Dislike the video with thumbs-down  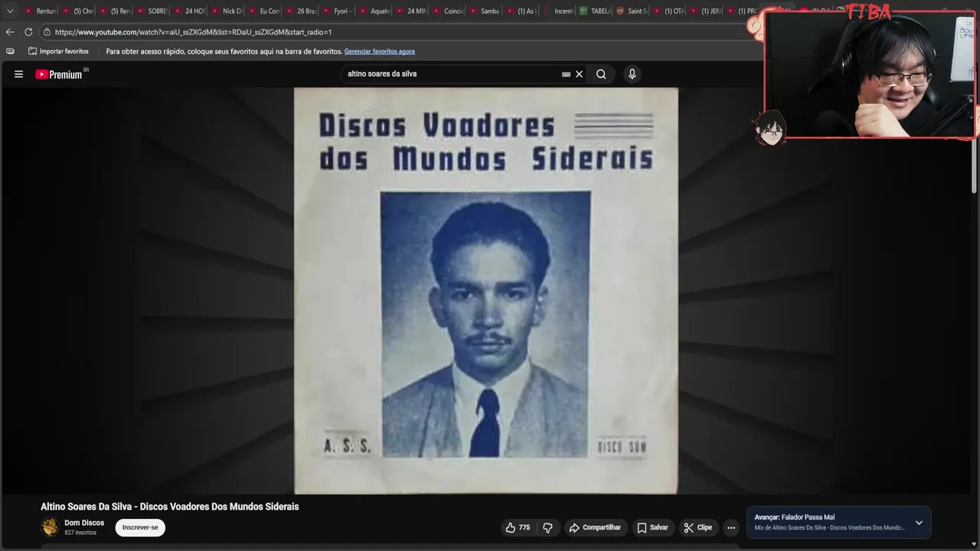click(x=547, y=527)
